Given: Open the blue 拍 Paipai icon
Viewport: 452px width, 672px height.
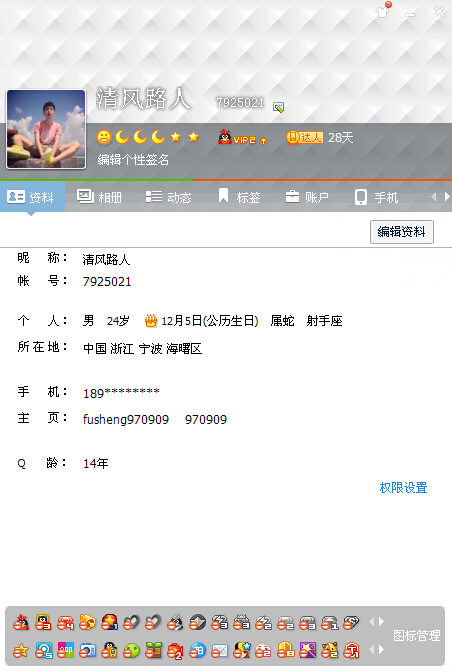Looking at the screenshot, I should [x=198, y=651].
